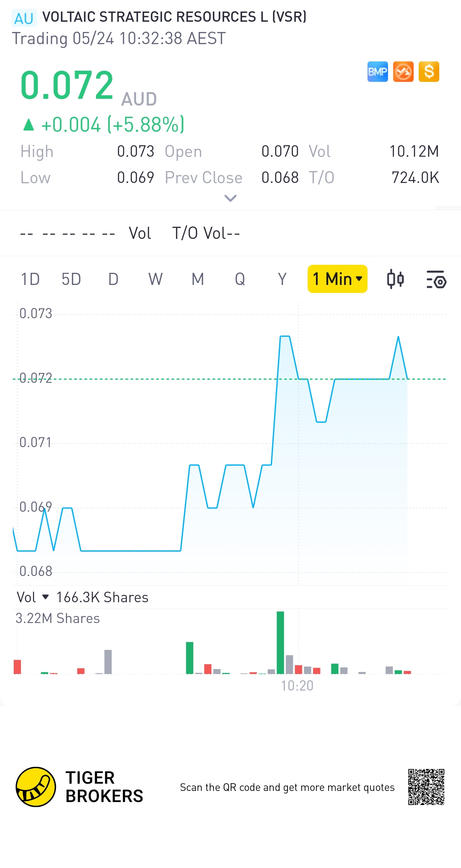Image resolution: width=461 pixels, height=868 pixels.
Task: Select the M monthly period tab
Action: click(198, 279)
